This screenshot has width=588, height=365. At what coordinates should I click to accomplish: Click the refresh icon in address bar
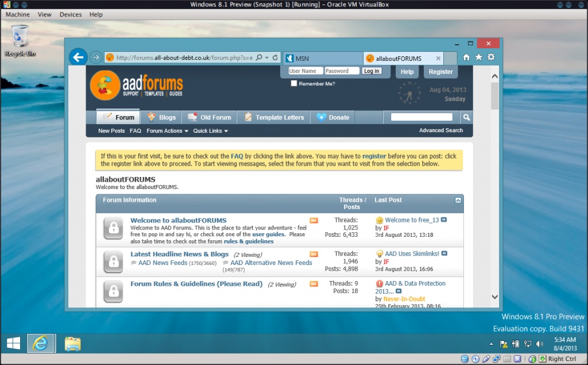click(x=275, y=57)
